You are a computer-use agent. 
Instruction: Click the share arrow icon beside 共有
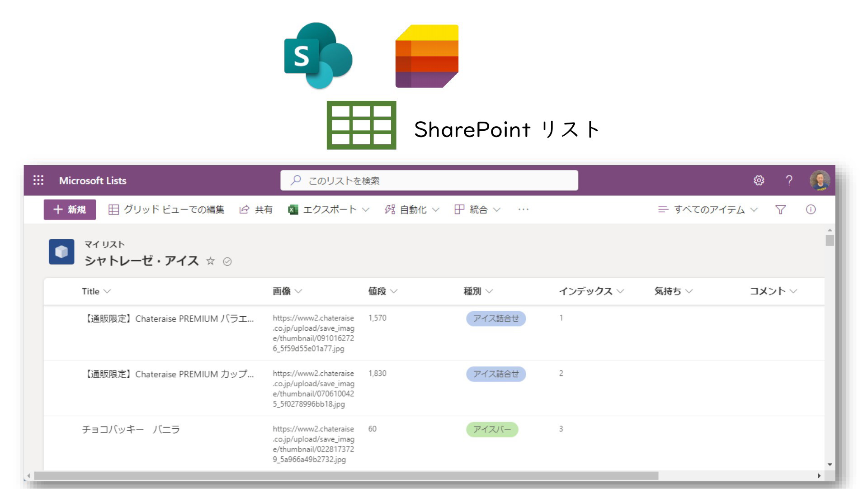244,209
